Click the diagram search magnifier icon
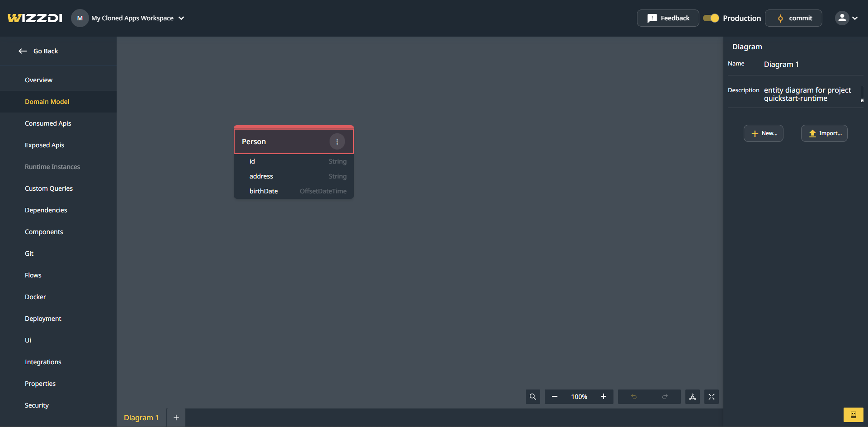This screenshot has width=868, height=427. coord(533,397)
